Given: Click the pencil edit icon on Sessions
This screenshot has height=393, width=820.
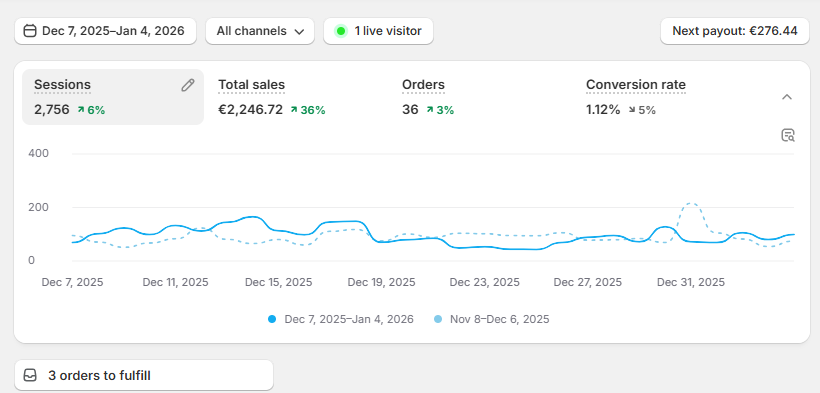Looking at the screenshot, I should (x=188, y=85).
